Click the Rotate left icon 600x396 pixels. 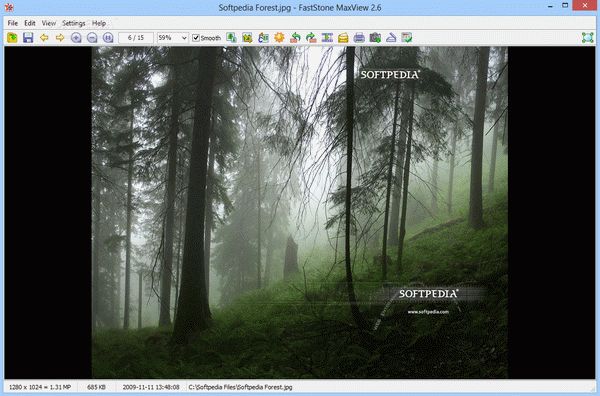point(295,37)
